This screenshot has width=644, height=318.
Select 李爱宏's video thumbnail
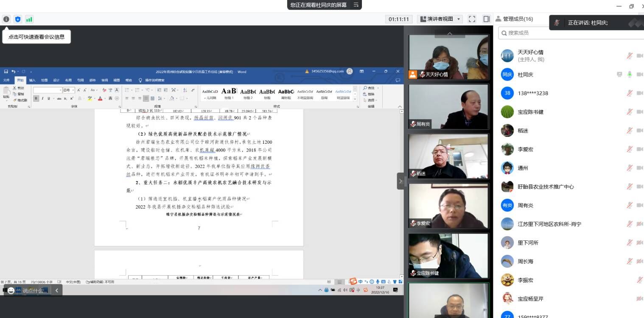tap(448, 206)
